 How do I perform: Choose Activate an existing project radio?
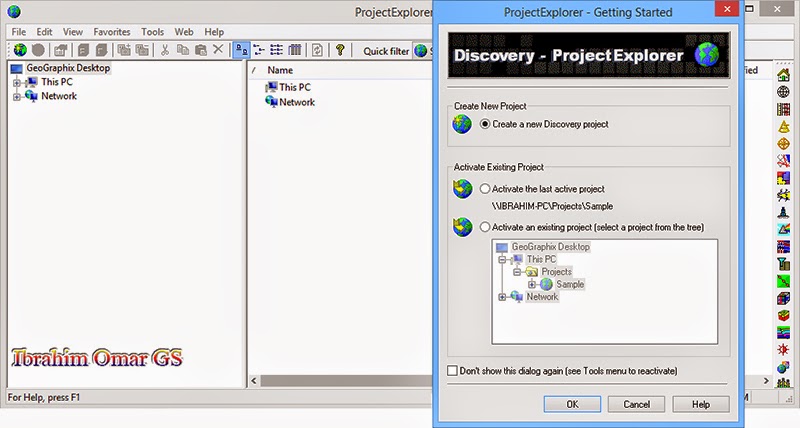[x=485, y=227]
